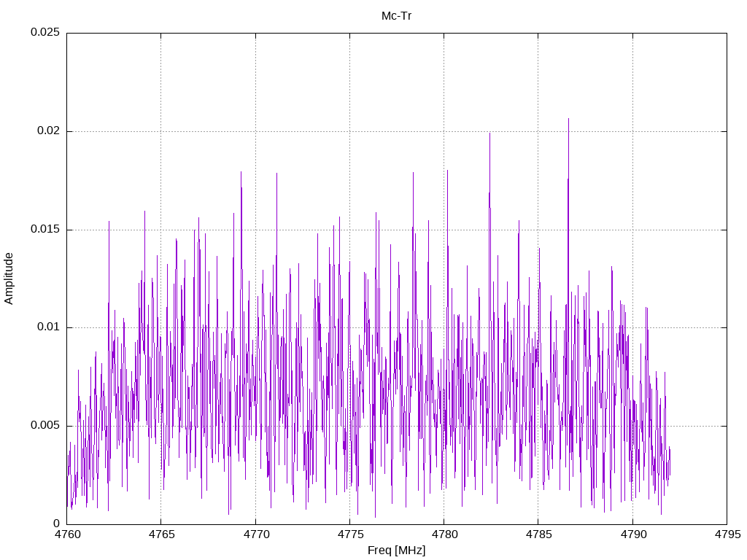Click the y-axis tick label 0.025
747x560 pixels.
tap(45, 32)
